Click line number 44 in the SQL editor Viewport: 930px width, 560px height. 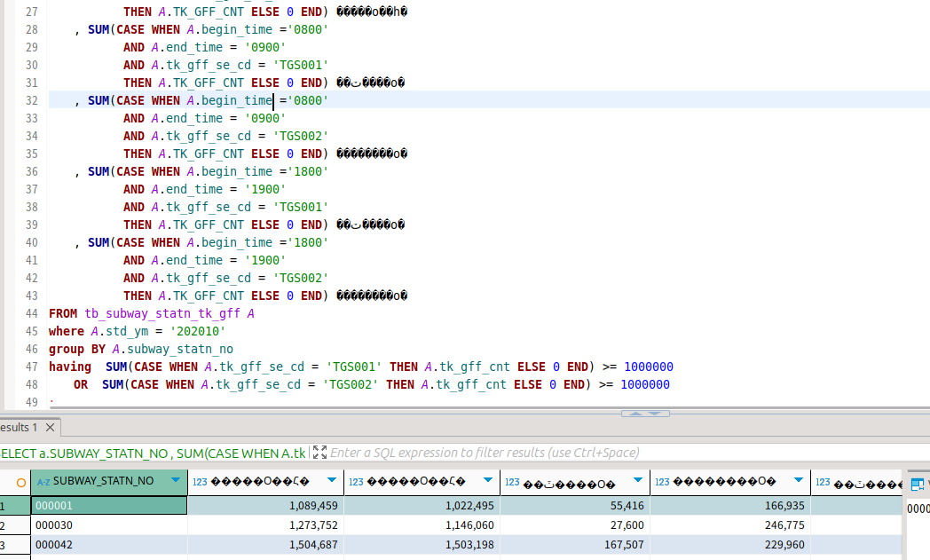tap(31, 313)
